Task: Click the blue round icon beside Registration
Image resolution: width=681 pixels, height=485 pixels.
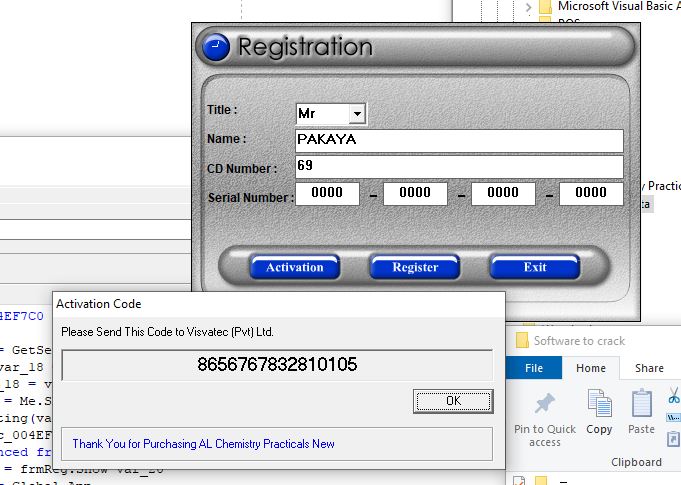Action: coord(216,47)
